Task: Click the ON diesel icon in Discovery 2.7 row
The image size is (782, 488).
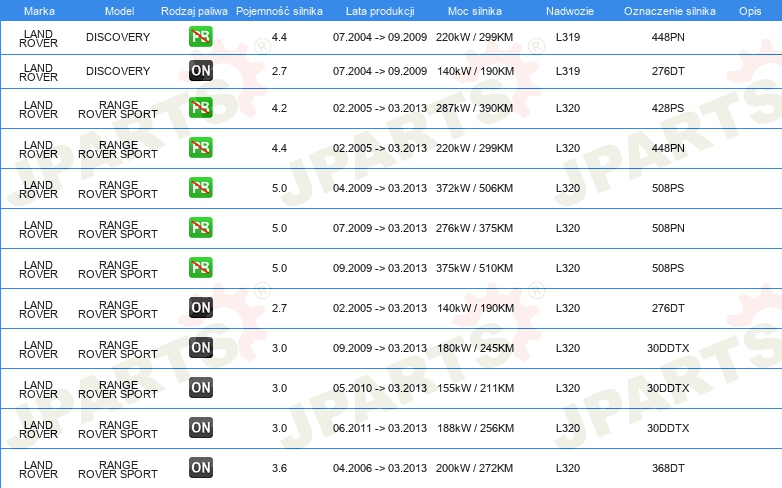Action: coord(200,71)
